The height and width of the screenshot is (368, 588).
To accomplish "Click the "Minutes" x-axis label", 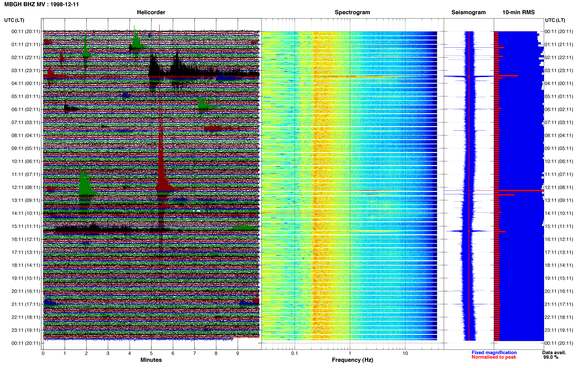I will coord(151,360).
